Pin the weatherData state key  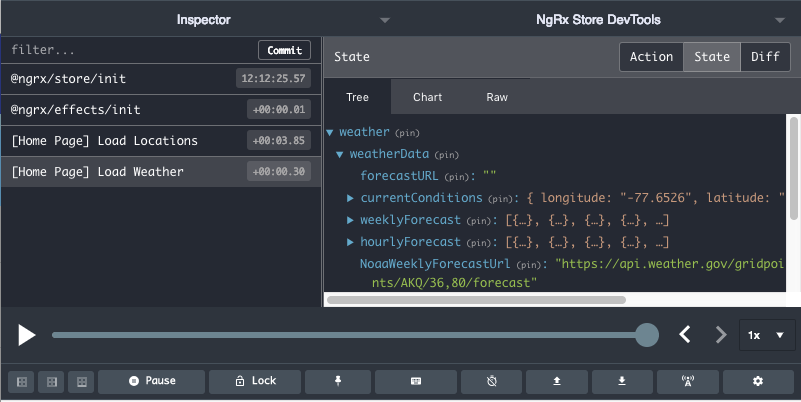446,155
